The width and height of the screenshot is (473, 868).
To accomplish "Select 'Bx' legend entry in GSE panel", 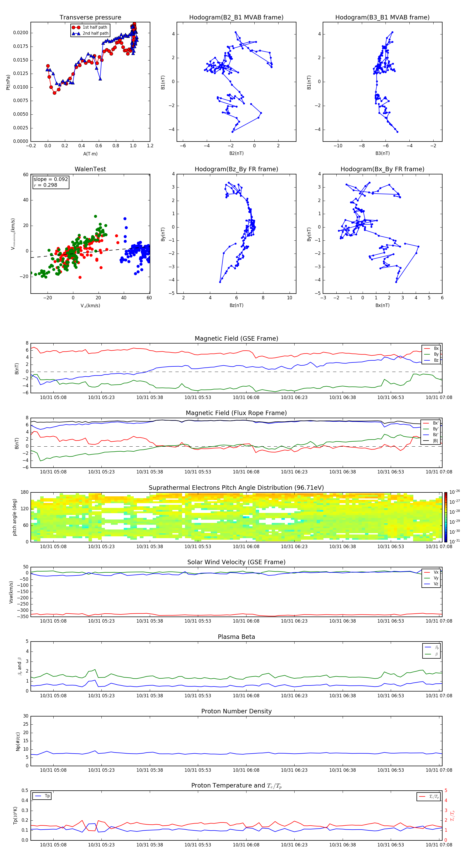I will pyautogui.click(x=431, y=349).
